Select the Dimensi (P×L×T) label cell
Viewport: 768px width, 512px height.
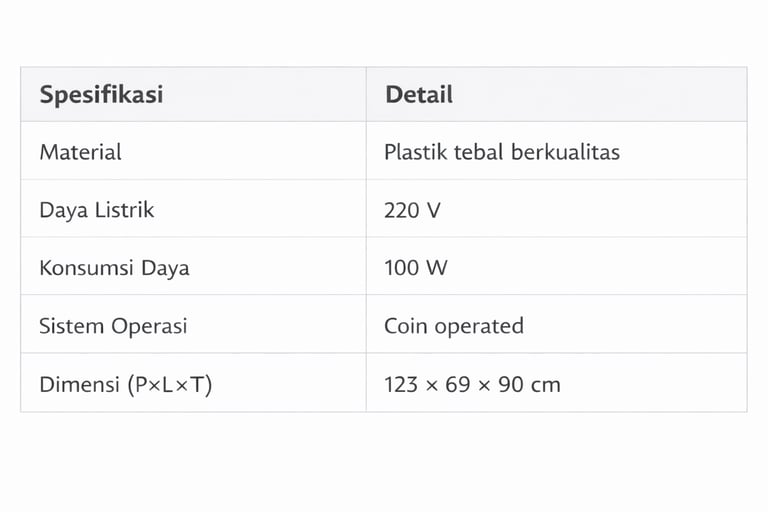tap(126, 384)
